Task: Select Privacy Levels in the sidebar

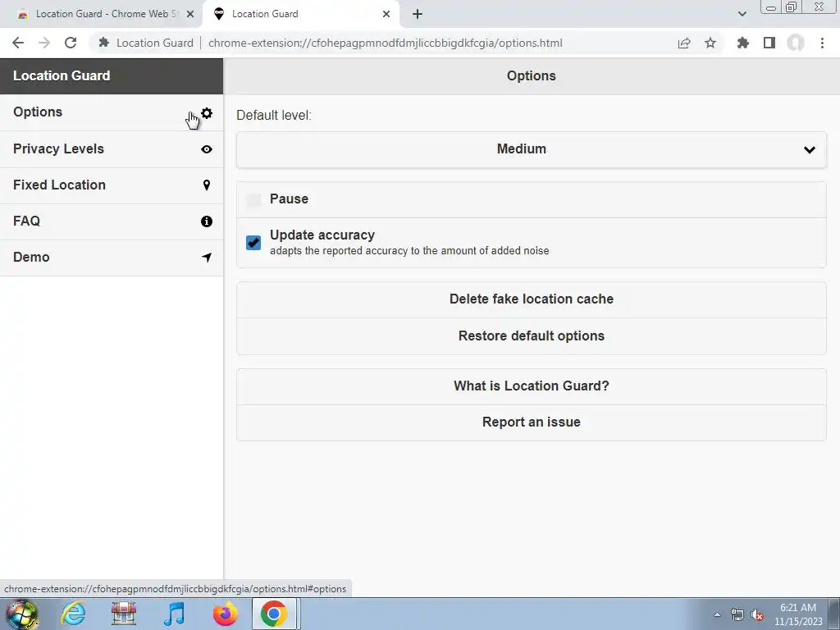Action: click(x=112, y=149)
